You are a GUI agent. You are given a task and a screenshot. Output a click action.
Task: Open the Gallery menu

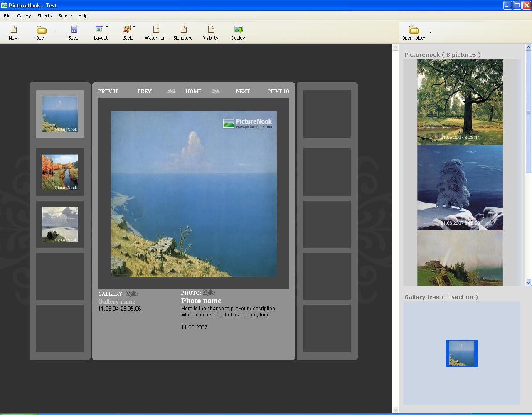click(x=24, y=16)
